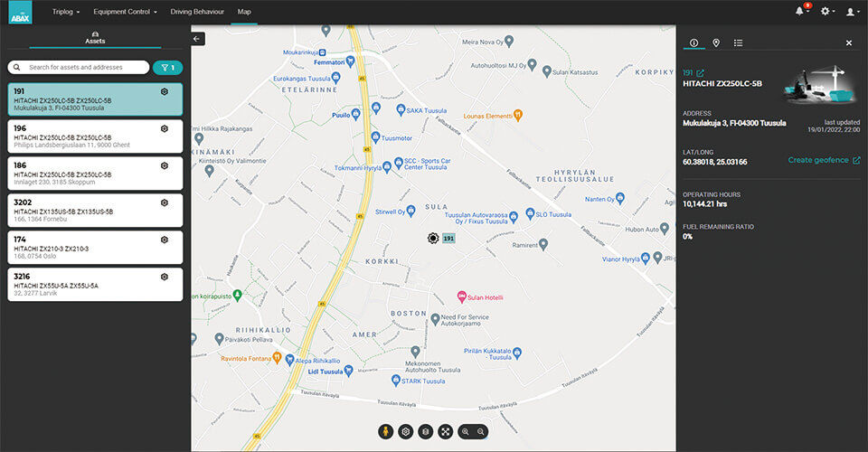The width and height of the screenshot is (868, 452).
Task: Select the Map tab
Action: (x=244, y=12)
